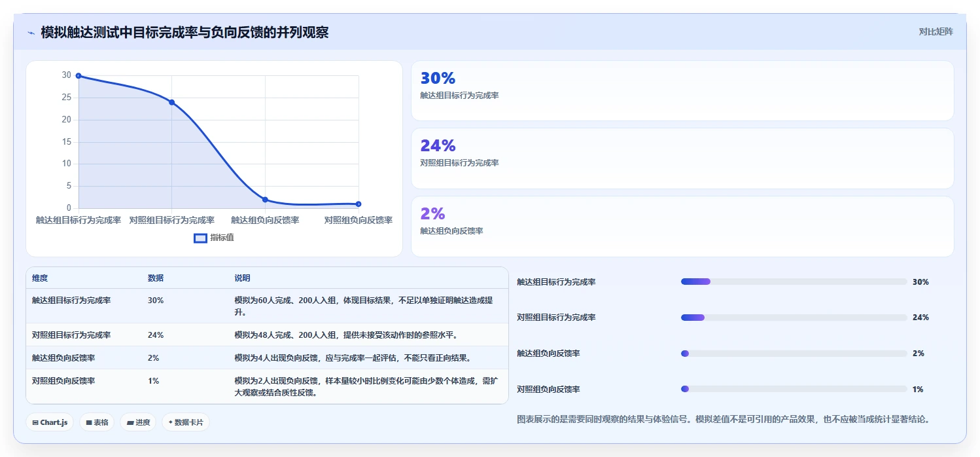This screenshot has width=980, height=457.
Task: Click x-axis label 对照组目标行为完成率 in chart
Action: tap(172, 221)
